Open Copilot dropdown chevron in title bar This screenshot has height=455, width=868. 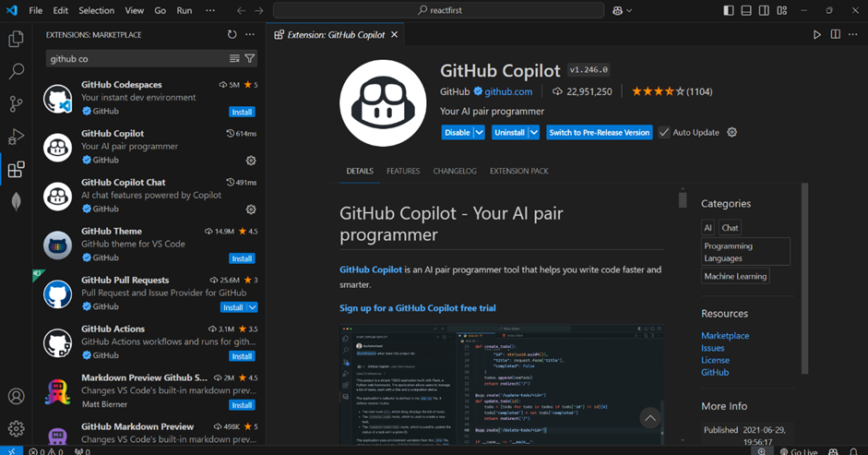point(629,10)
